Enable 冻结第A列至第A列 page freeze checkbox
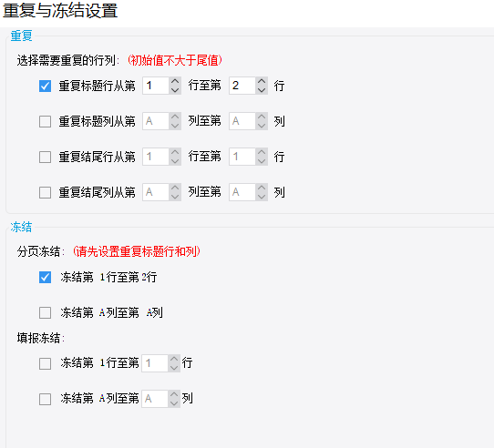 pyautogui.click(x=45, y=313)
